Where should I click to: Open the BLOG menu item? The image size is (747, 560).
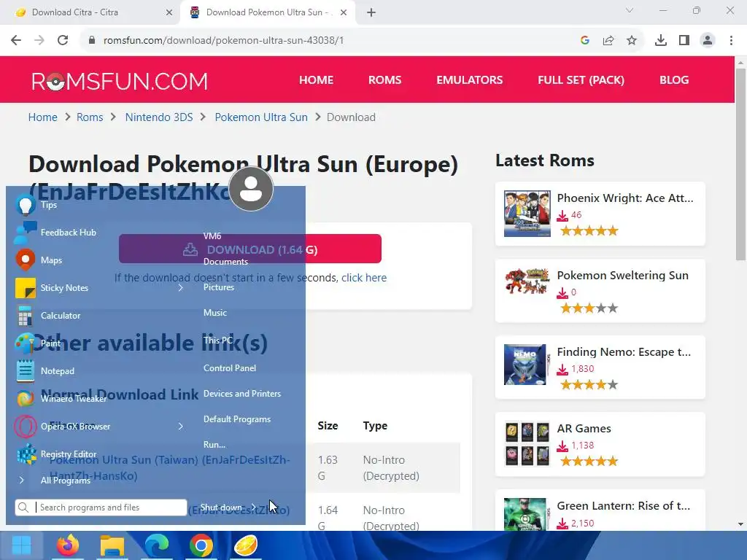pyautogui.click(x=674, y=80)
